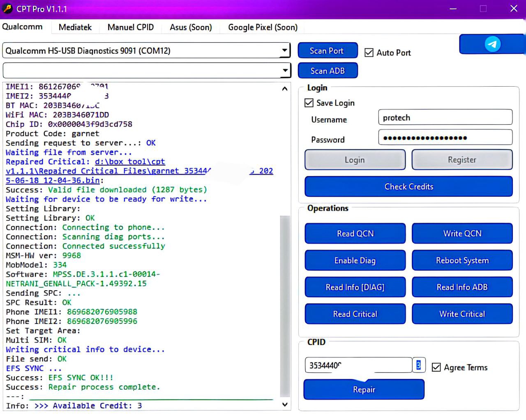The width and height of the screenshot is (526, 420).
Task: Toggle the Save Login checkbox
Action: point(309,103)
